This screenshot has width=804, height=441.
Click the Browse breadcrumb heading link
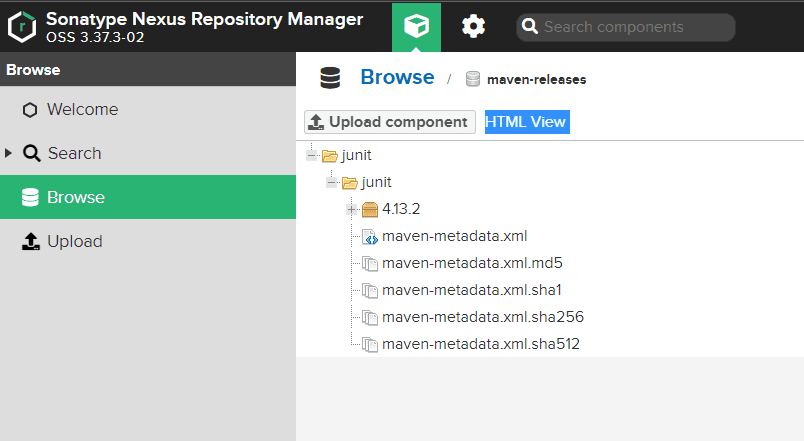(x=397, y=77)
